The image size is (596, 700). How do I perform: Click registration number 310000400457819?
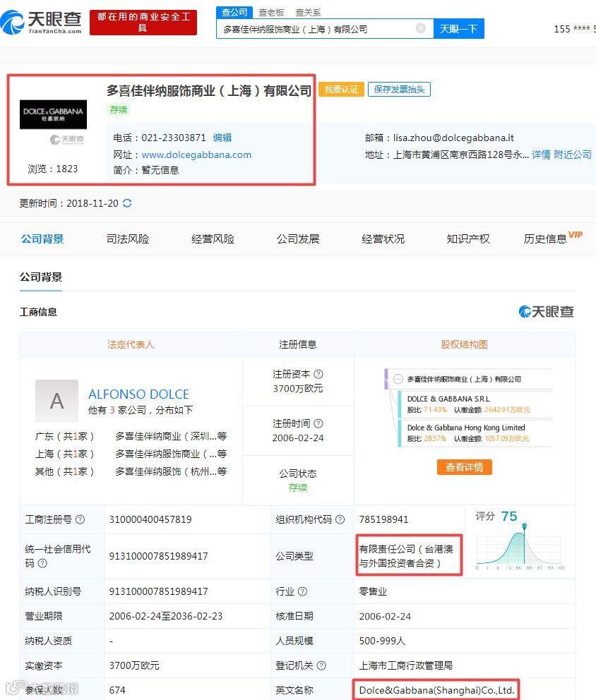point(150,519)
